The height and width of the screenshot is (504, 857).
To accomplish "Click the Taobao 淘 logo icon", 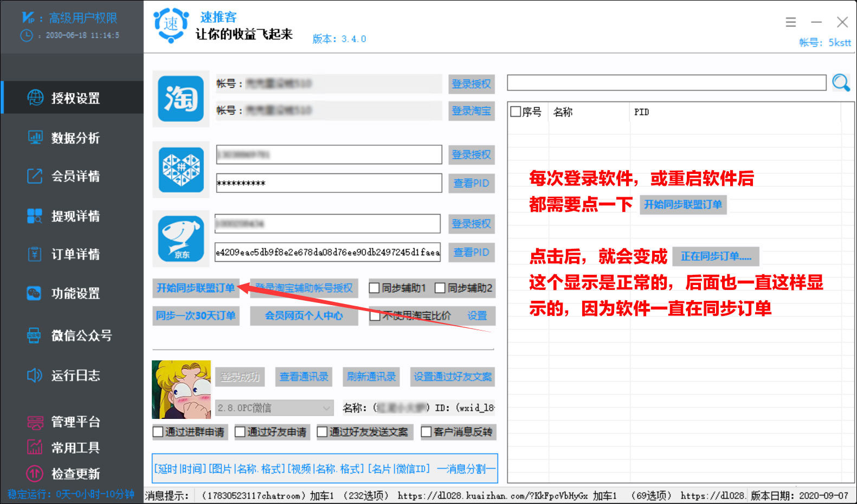I will (181, 99).
